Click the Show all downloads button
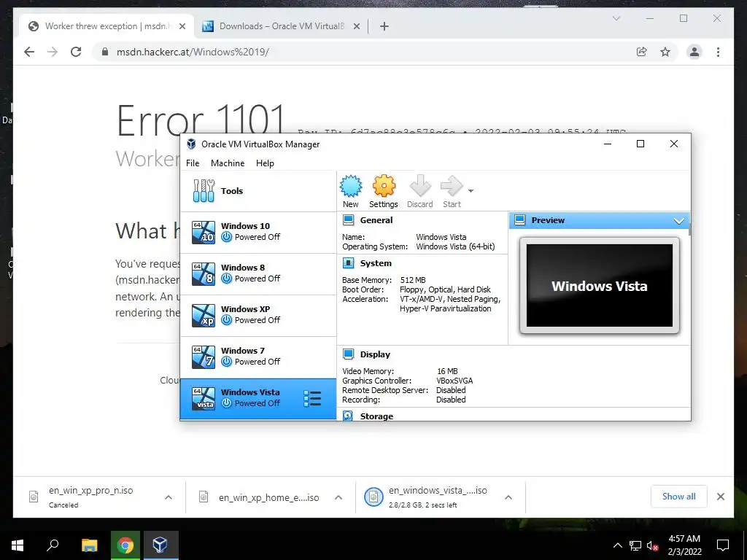 679,497
